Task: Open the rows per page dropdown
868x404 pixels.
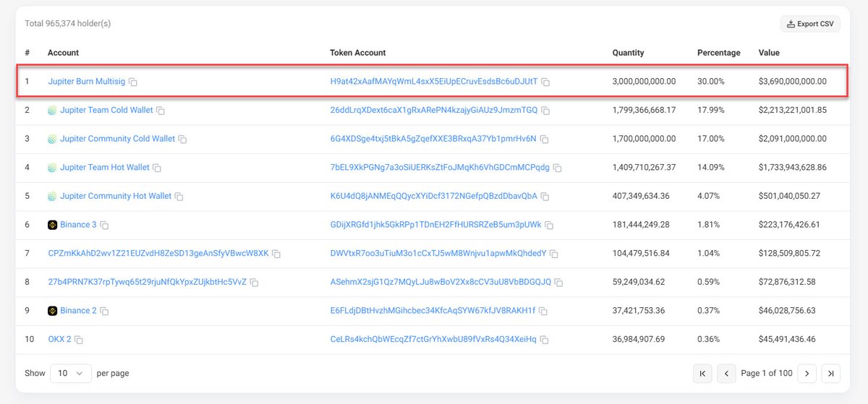Action: click(x=71, y=374)
